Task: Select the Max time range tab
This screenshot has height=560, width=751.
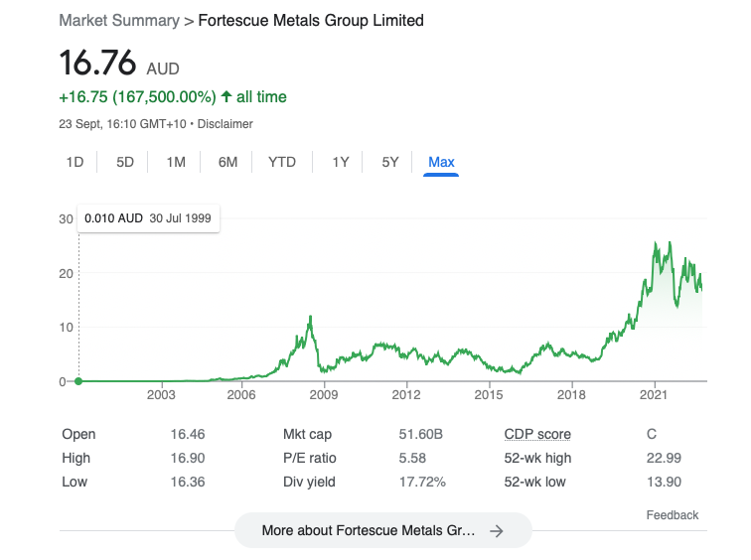Action: (x=441, y=162)
